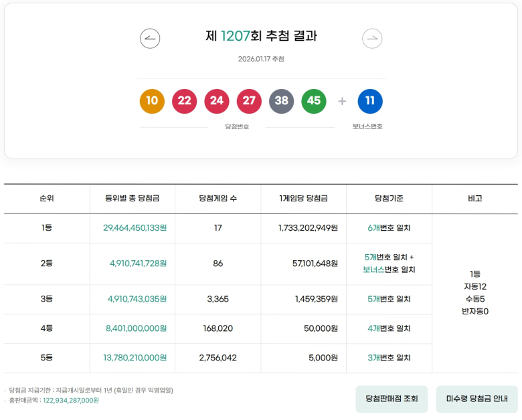
Task: Select the 2등 total prize 4,910,741,728원
Action: (x=138, y=264)
